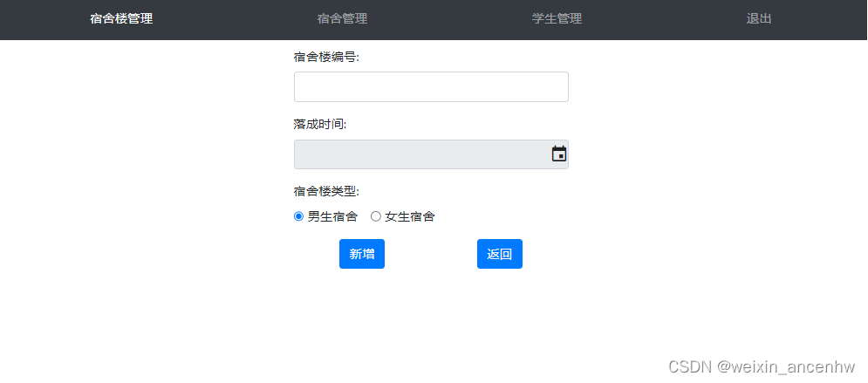Click the 落成时间 date field
The width and height of the screenshot is (868, 383).
click(x=431, y=154)
